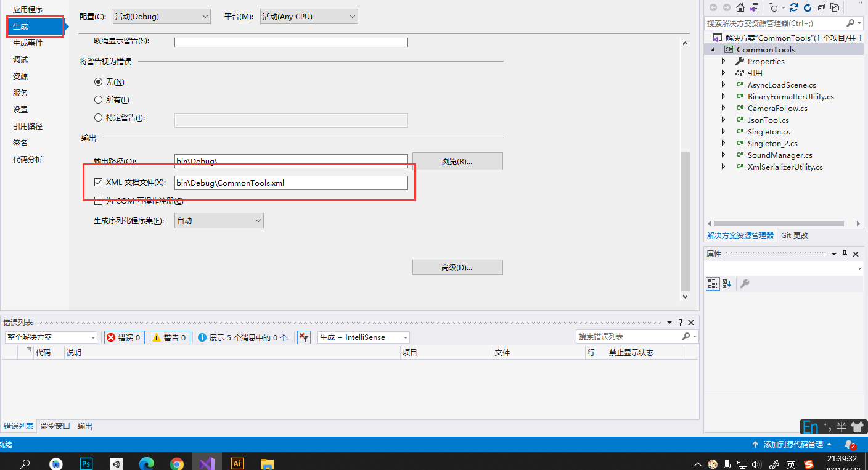Click the build page vertical scrollbar

click(x=684, y=222)
